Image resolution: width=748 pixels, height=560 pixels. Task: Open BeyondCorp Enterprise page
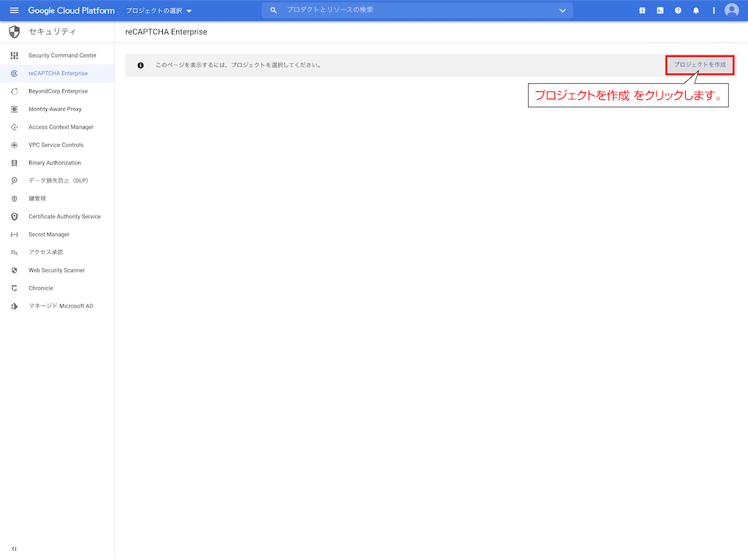58,91
